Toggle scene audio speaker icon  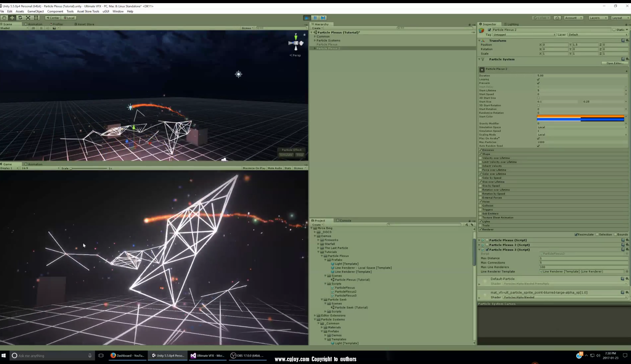[x=47, y=28]
